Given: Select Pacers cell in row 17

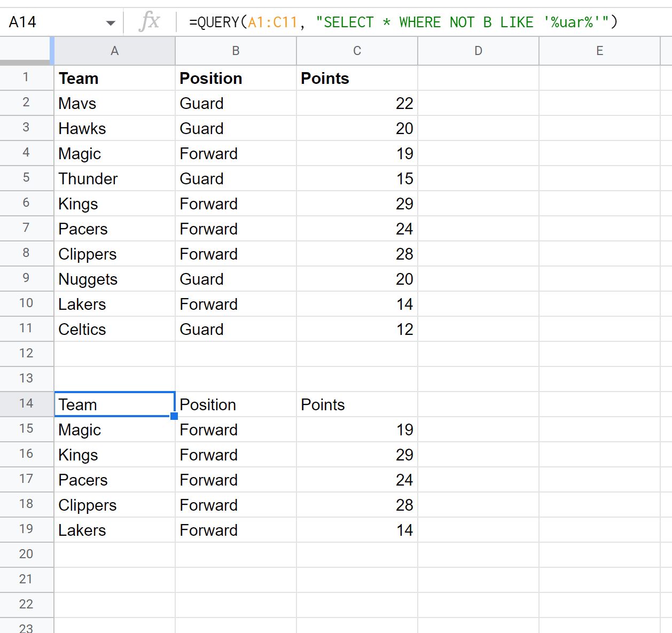Looking at the screenshot, I should (x=115, y=480).
